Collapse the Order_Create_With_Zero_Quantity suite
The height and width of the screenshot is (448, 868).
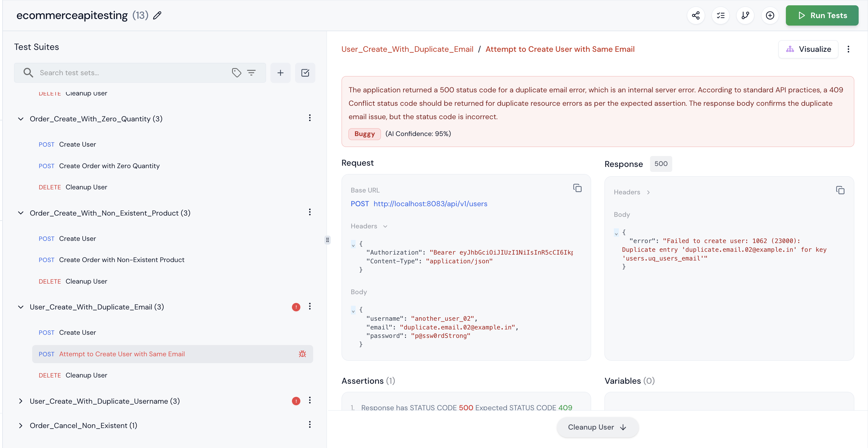[x=21, y=119]
